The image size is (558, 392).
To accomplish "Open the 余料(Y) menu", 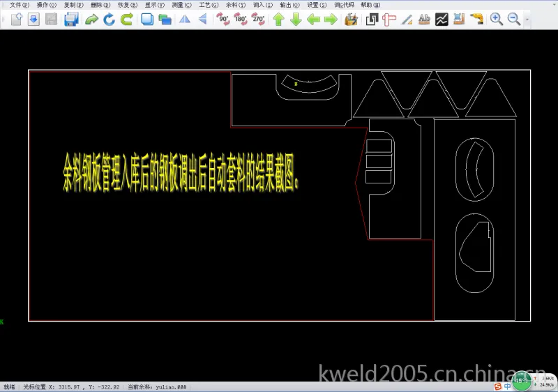I will pos(236,5).
